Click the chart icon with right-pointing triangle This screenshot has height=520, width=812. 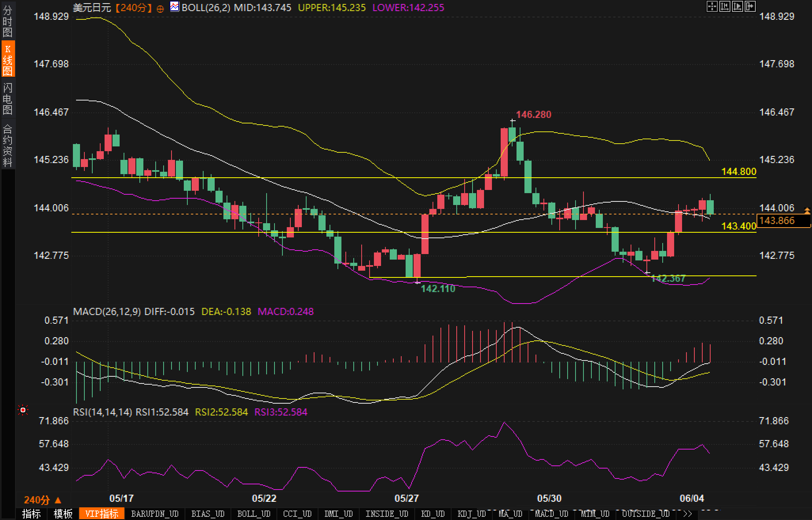point(737,6)
